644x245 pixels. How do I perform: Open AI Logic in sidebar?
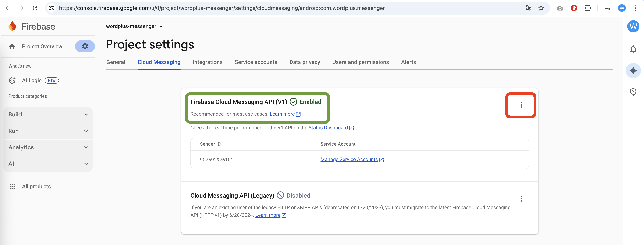point(32,80)
